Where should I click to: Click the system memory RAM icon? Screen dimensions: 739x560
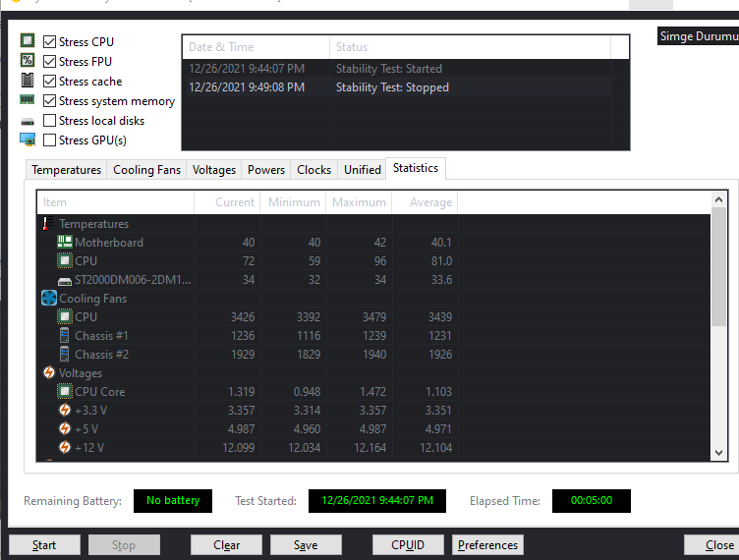point(27,99)
